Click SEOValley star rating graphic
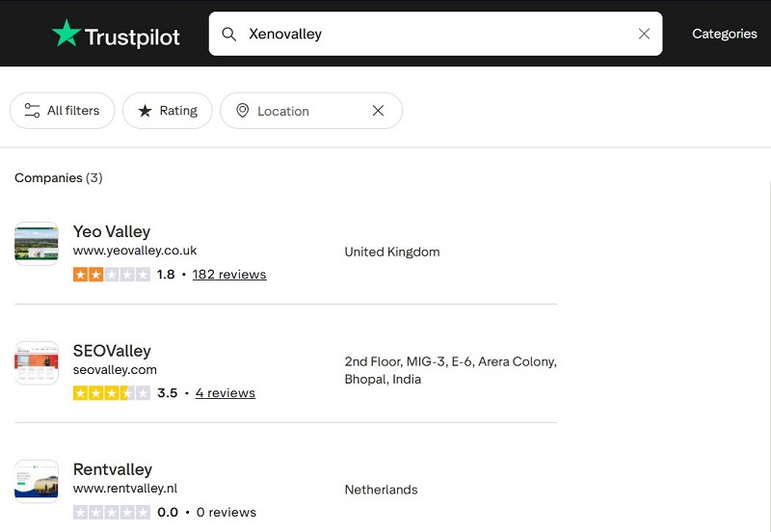 pos(112,393)
